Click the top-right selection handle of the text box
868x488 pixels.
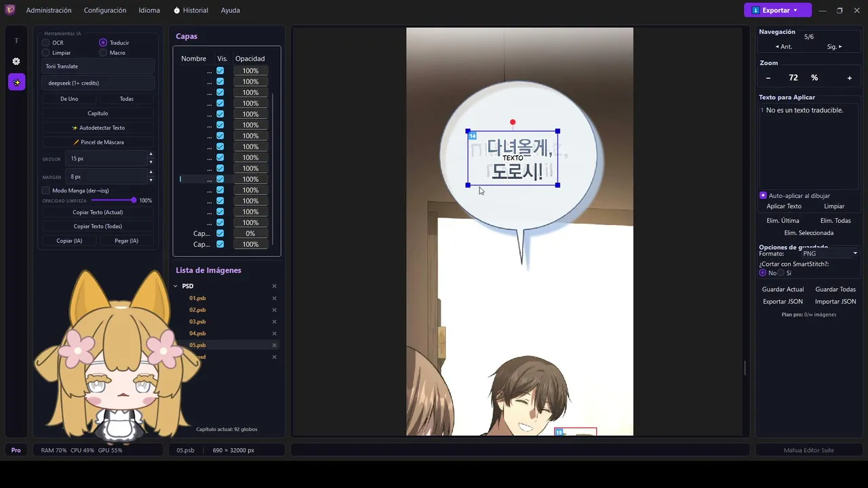557,131
